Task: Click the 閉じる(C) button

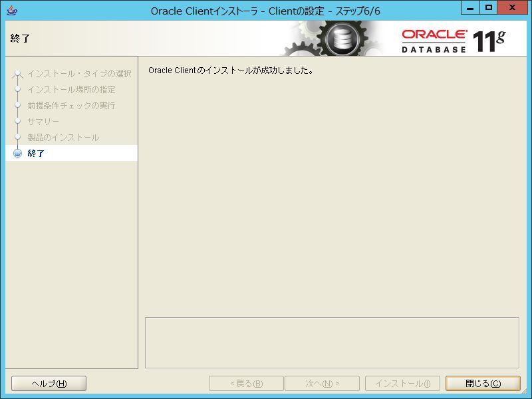Action: click(x=483, y=384)
